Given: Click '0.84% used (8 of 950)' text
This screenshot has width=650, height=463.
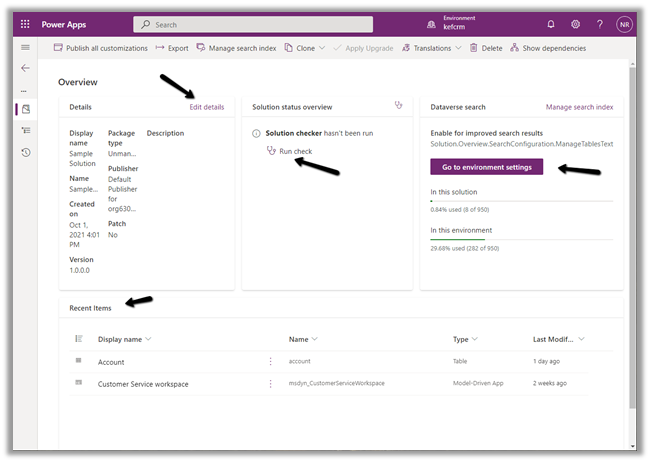Looking at the screenshot, I should pos(460,210).
